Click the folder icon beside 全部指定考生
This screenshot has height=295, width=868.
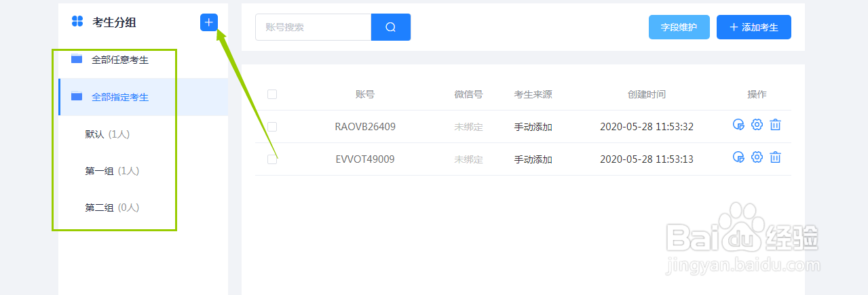(x=77, y=96)
